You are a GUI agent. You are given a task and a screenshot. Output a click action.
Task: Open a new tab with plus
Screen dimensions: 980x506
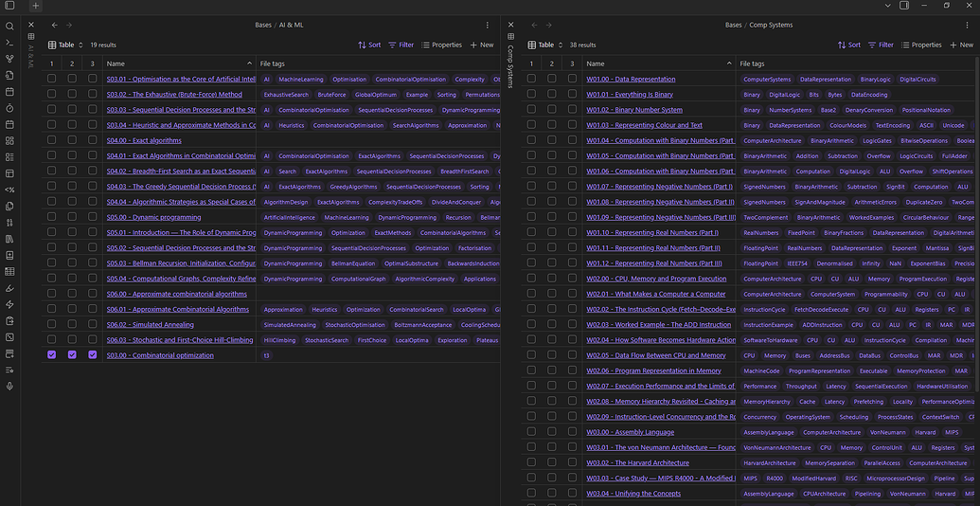pos(36,6)
